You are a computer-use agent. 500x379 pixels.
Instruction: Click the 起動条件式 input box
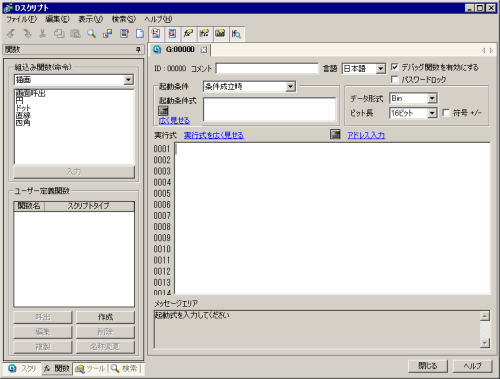pos(269,109)
